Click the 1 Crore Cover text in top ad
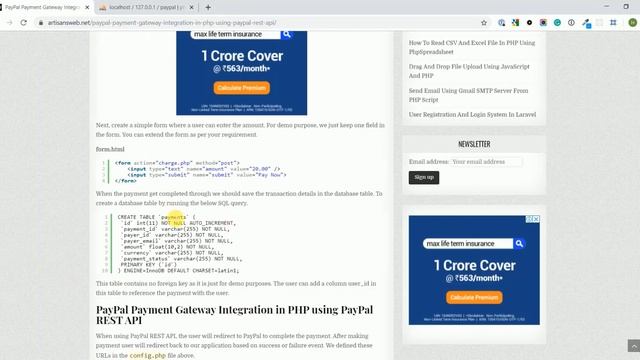 tap(242, 56)
